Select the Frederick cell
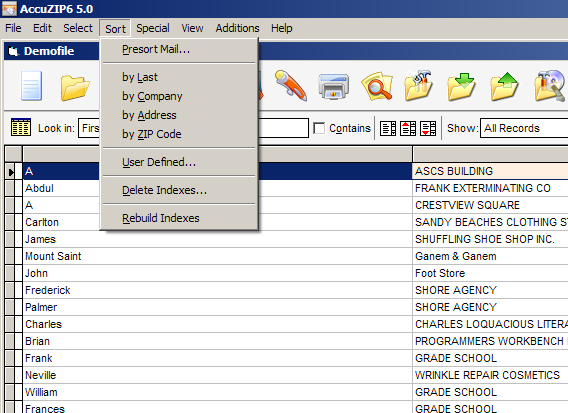 point(217,290)
